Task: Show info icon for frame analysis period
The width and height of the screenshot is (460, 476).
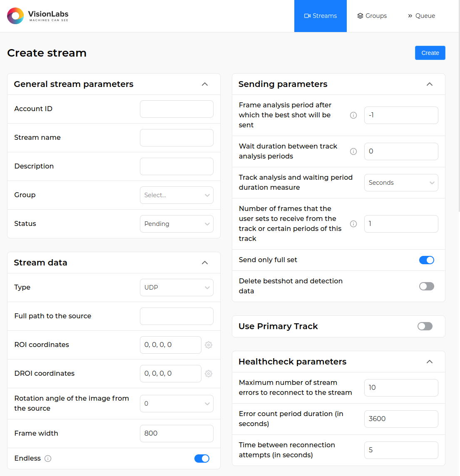Action: click(x=353, y=115)
